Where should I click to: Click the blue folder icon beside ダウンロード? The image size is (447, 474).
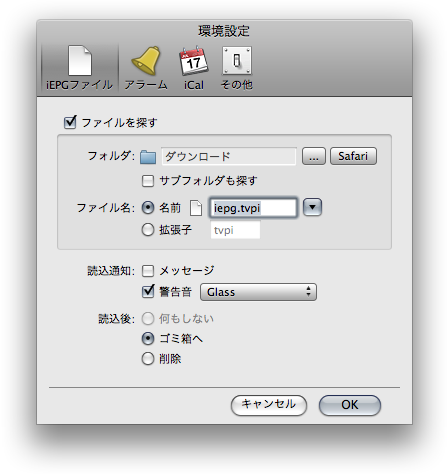click(x=148, y=157)
